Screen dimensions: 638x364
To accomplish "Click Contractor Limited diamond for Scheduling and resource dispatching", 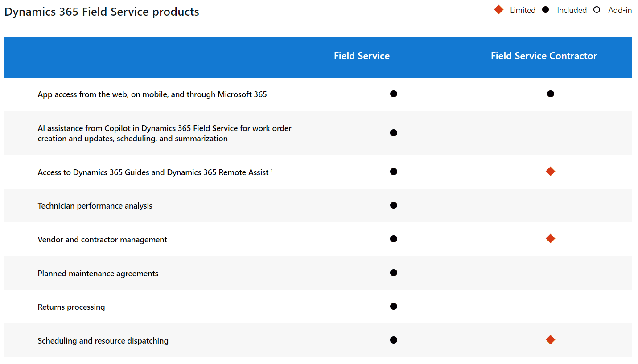I will [551, 340].
